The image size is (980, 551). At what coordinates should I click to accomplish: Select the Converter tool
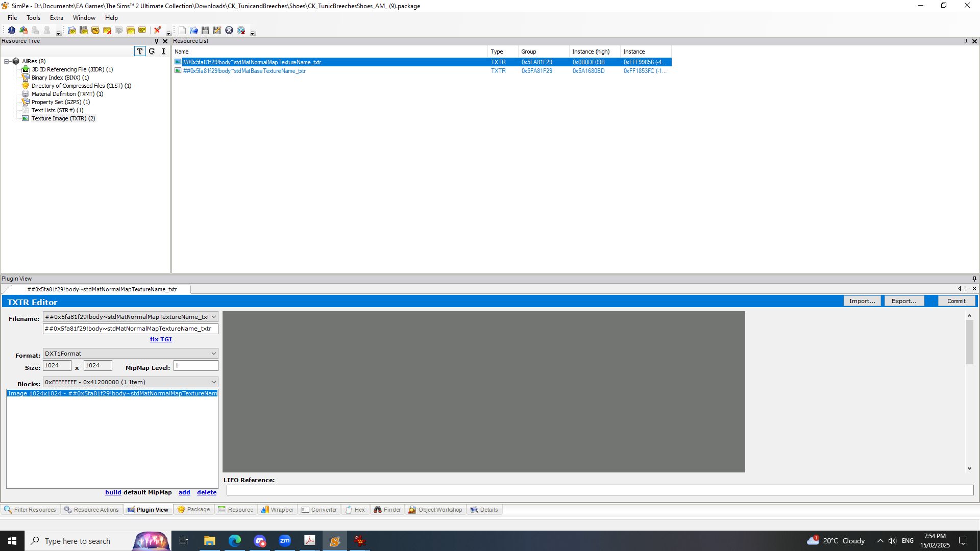coord(319,509)
